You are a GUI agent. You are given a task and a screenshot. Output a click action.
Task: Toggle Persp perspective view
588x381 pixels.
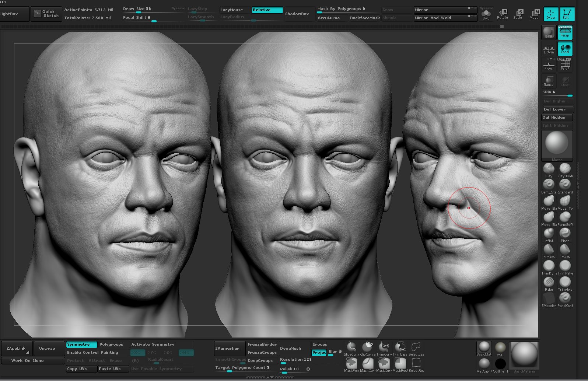click(x=565, y=32)
